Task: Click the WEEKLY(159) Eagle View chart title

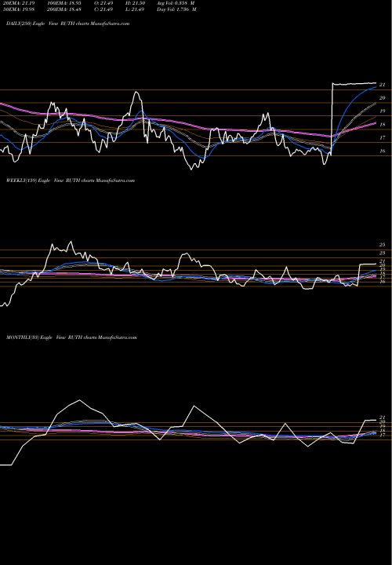Action: click(71, 180)
